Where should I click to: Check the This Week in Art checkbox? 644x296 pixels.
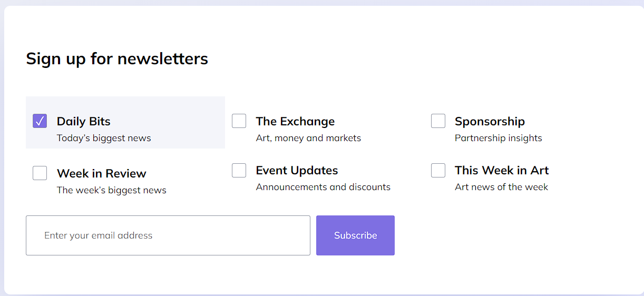[438, 170]
